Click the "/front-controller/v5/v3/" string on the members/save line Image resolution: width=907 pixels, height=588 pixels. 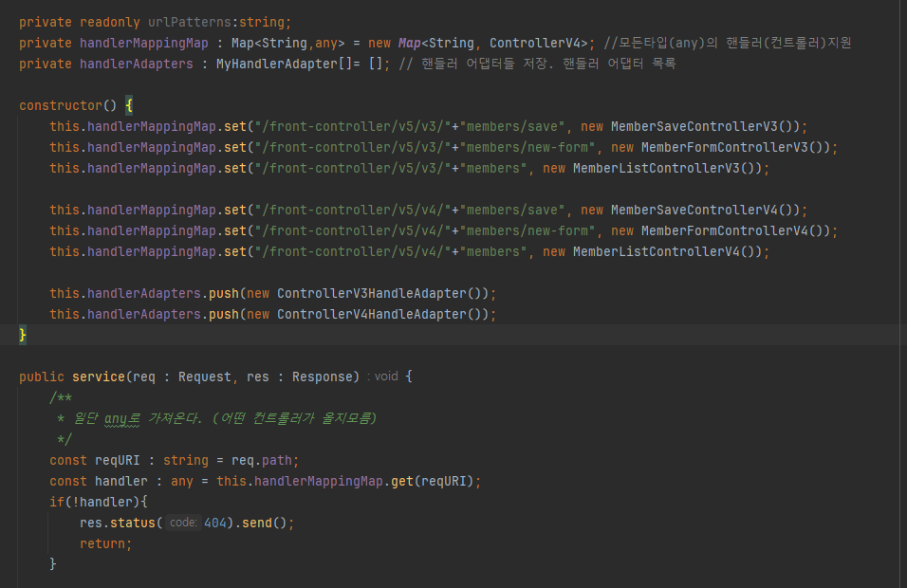[x=353, y=127]
